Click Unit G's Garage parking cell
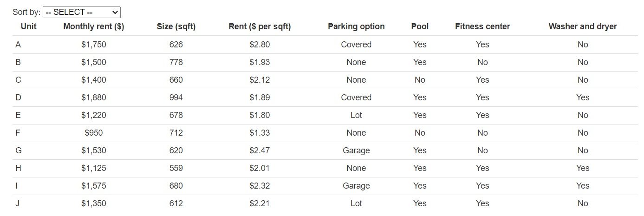 [356, 151]
